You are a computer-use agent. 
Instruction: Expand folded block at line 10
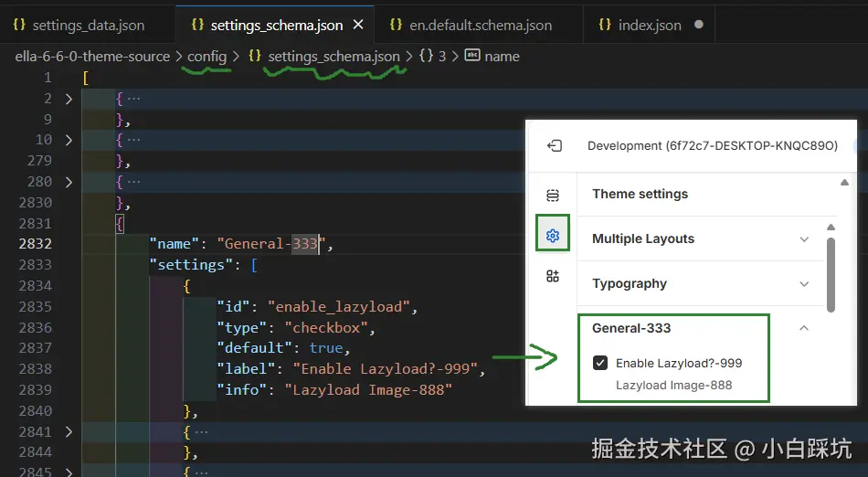click(x=69, y=140)
